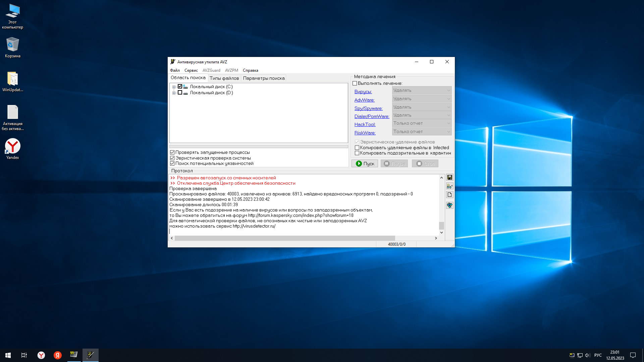Click the protocol horizontal scrollbar track
Image resolution: width=644 pixels, height=362 pixels.
tap(415, 238)
